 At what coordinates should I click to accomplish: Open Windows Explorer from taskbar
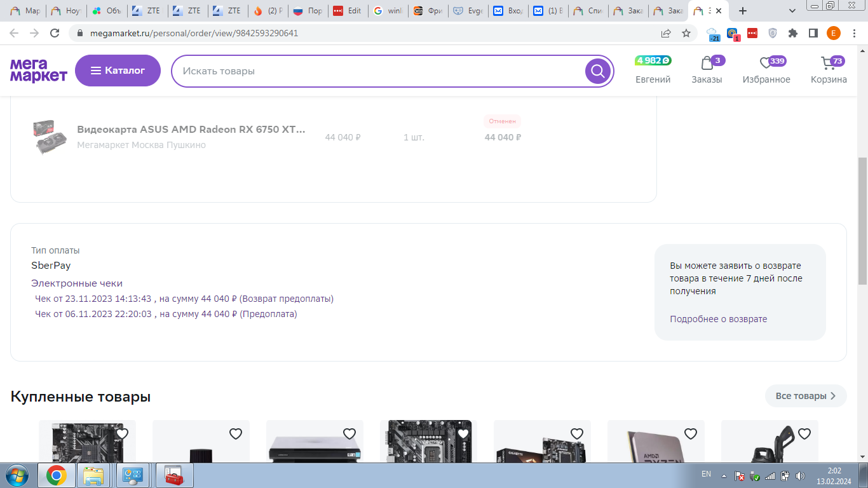[94, 475]
